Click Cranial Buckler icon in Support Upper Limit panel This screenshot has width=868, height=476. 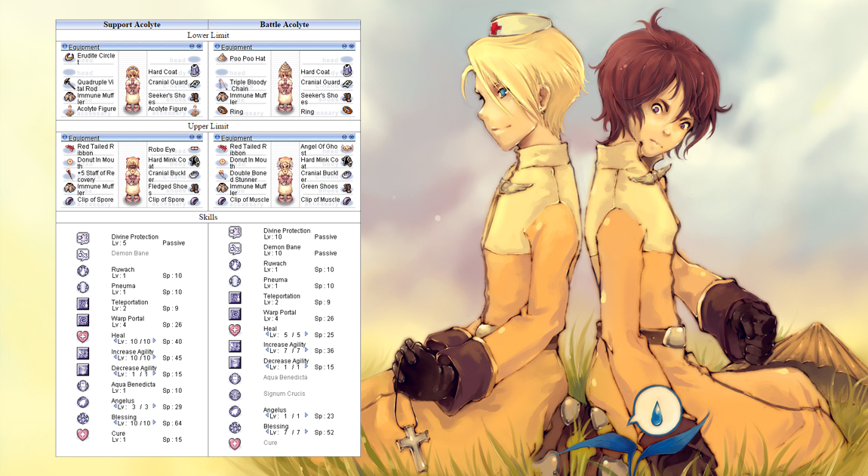[194, 175]
